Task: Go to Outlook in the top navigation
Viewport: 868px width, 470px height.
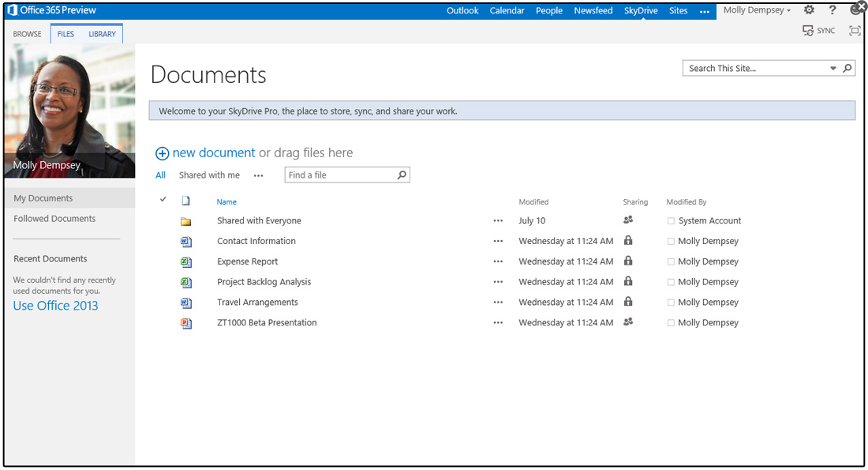Action: [x=462, y=10]
